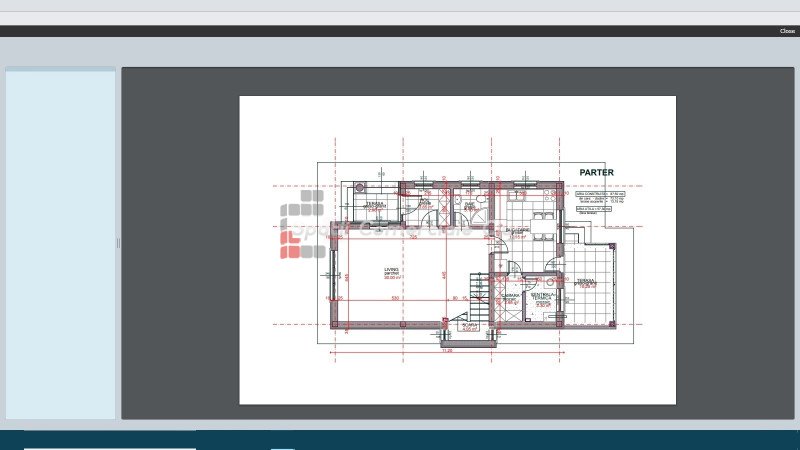
Task: Click the splitter handle between sidebar and viewer
Action: [118, 242]
